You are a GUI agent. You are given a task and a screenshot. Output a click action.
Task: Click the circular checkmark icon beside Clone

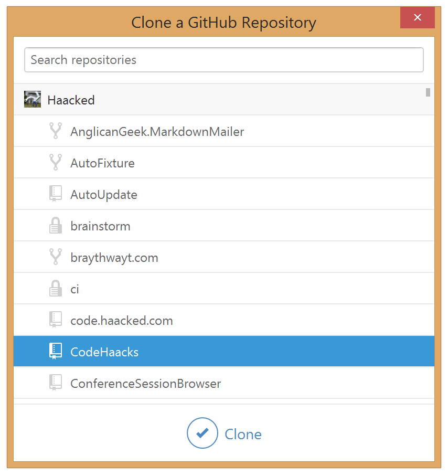[202, 433]
